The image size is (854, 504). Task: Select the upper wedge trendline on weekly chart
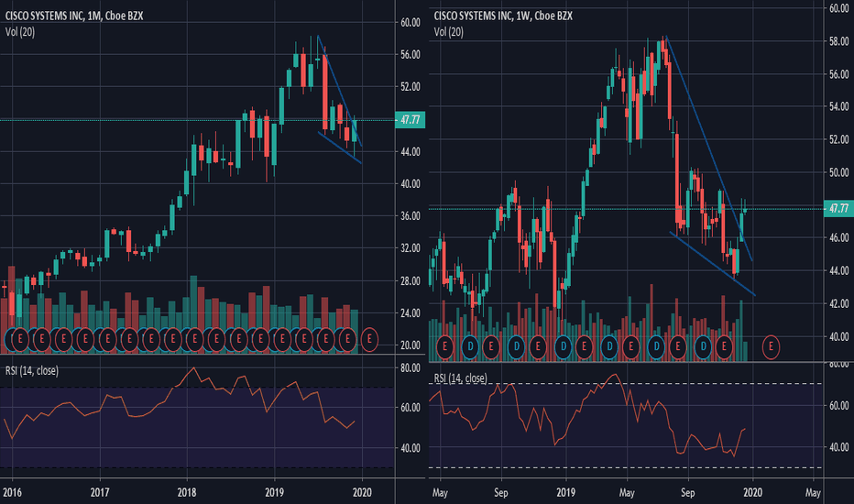pos(709,148)
